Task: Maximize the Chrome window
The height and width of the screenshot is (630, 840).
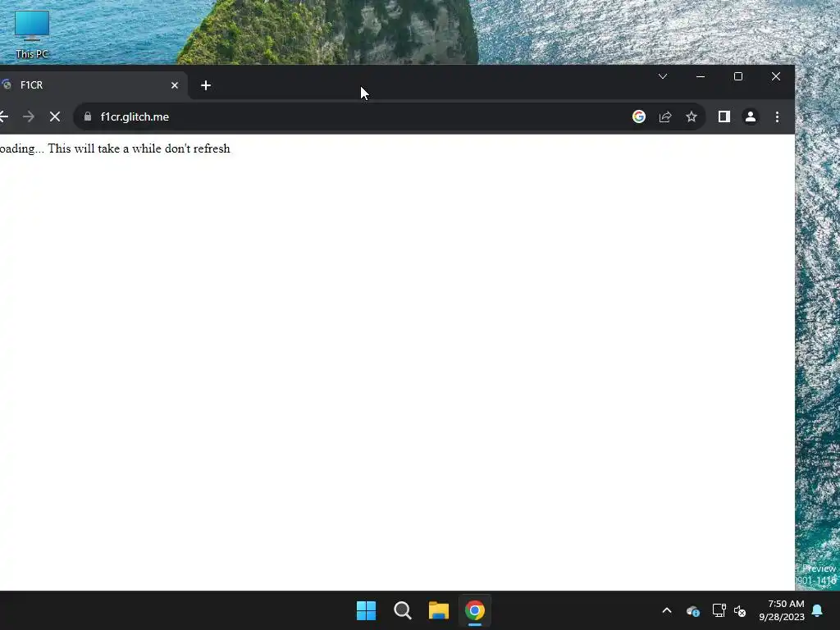Action: pos(738,76)
